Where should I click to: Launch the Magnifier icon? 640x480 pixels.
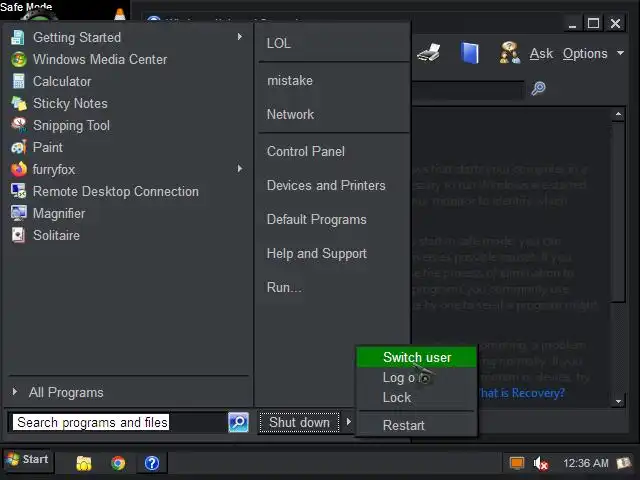click(18, 213)
